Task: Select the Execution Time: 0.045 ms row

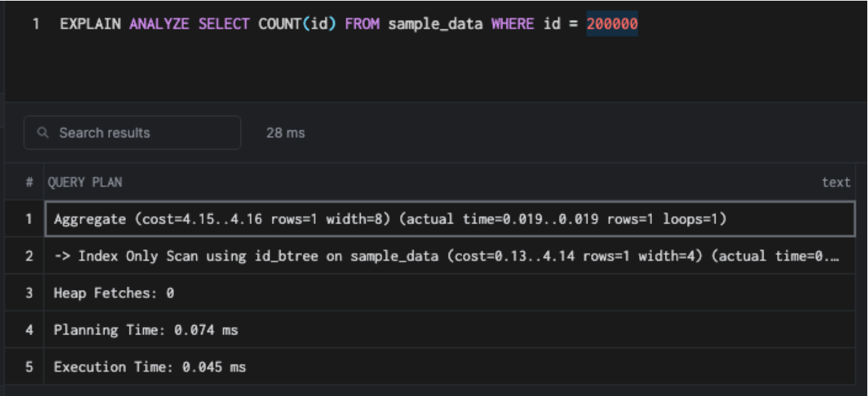Action: point(450,367)
